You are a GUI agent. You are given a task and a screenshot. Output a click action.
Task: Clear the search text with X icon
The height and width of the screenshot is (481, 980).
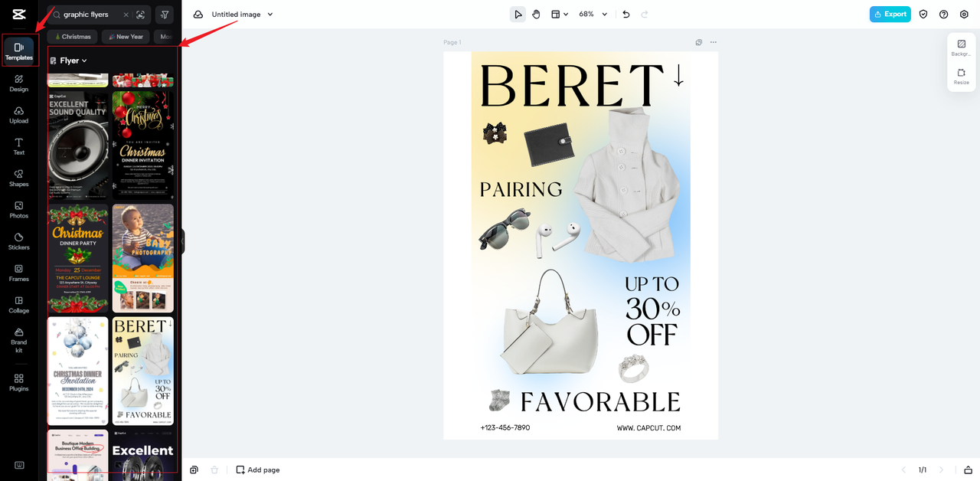pos(126,15)
